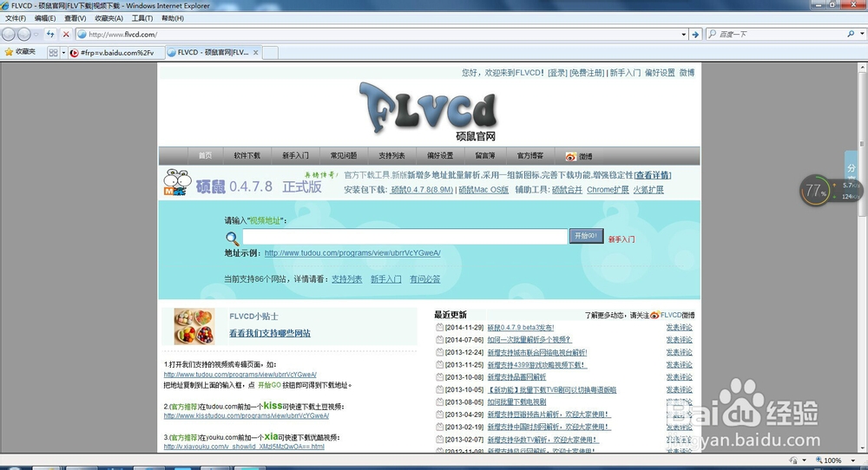Close the FLVCD tab with its X
This screenshot has height=470, width=868.
[x=256, y=53]
